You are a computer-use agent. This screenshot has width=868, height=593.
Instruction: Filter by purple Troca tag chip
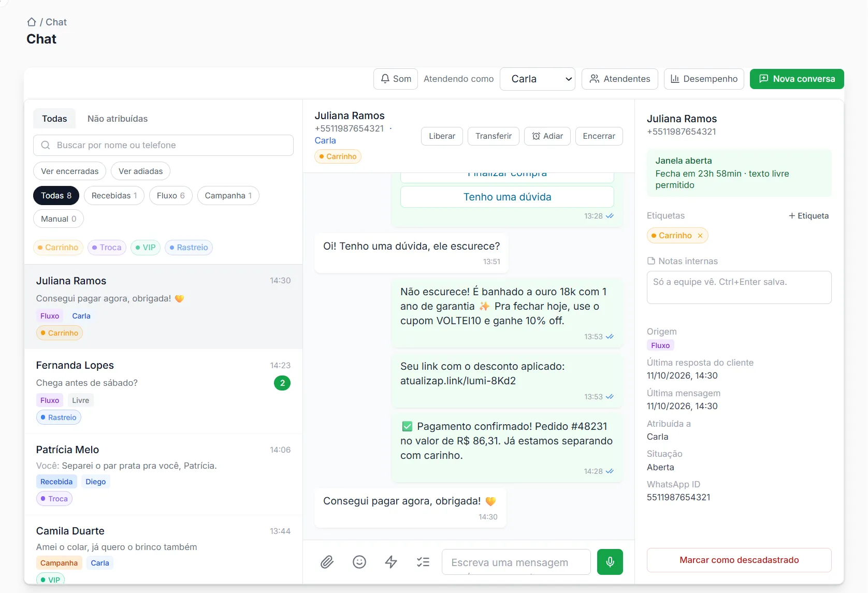coord(107,248)
